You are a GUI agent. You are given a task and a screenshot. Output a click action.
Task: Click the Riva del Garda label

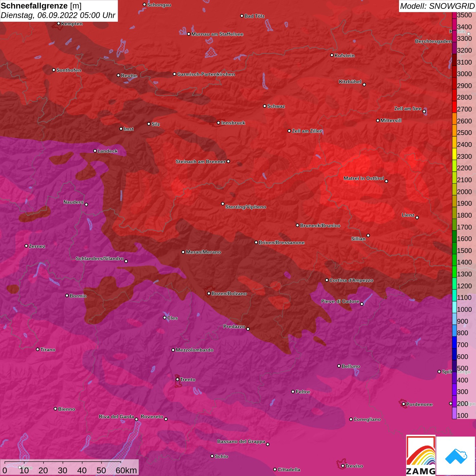[116, 417]
